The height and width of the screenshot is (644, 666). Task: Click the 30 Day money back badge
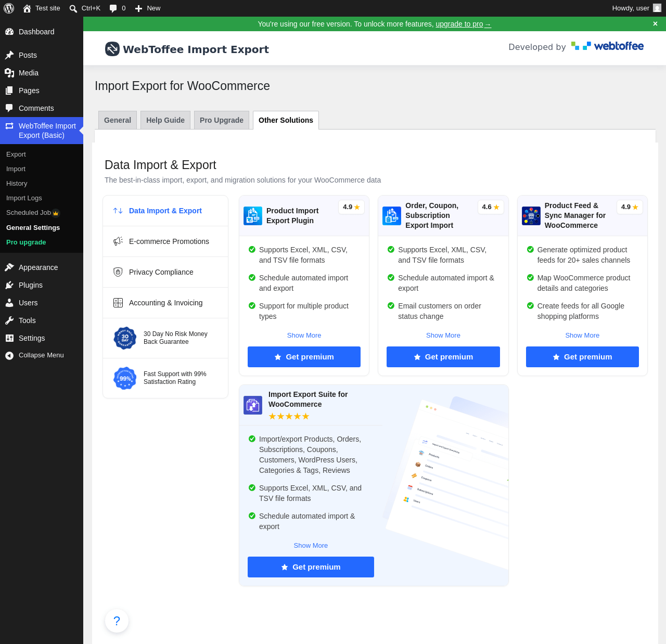pos(125,338)
